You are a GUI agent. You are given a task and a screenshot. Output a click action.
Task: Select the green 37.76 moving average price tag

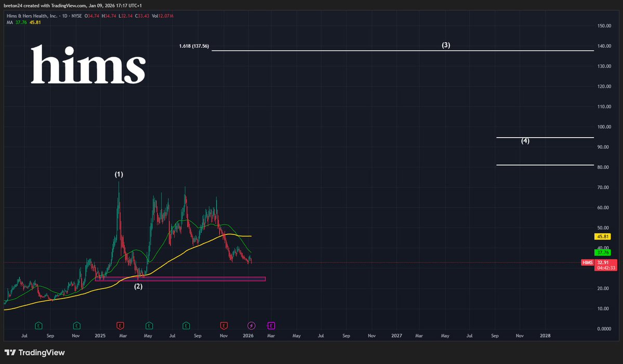click(x=602, y=252)
